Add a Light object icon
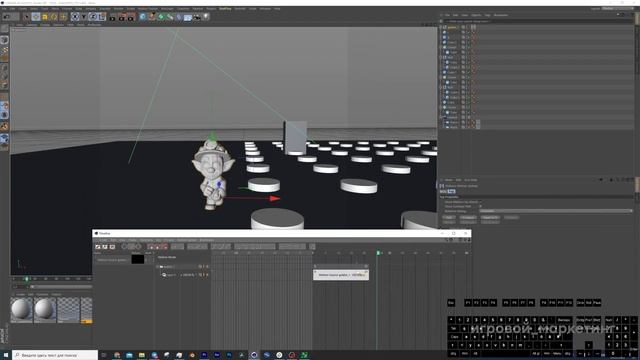This screenshot has width=640, height=360. (x=206, y=17)
